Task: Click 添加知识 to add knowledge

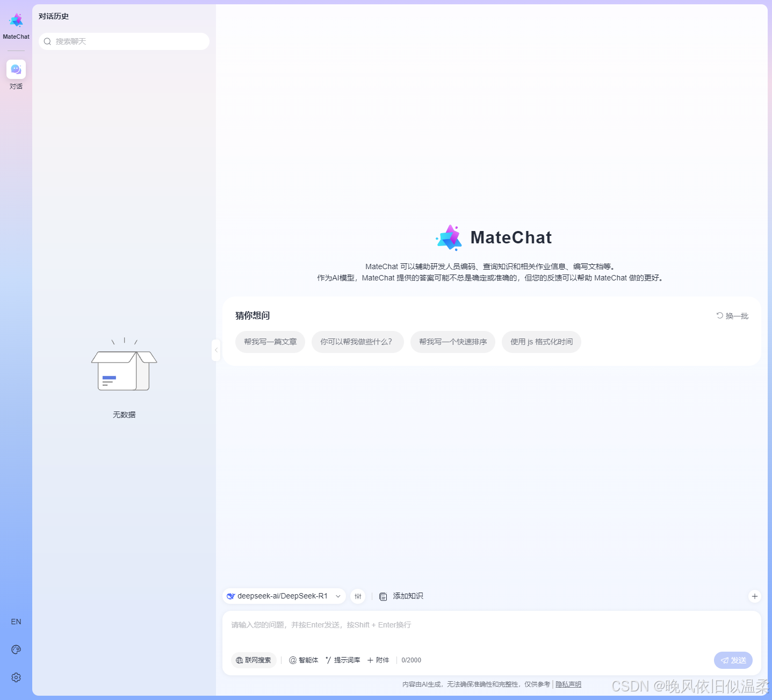Action: [x=401, y=596]
